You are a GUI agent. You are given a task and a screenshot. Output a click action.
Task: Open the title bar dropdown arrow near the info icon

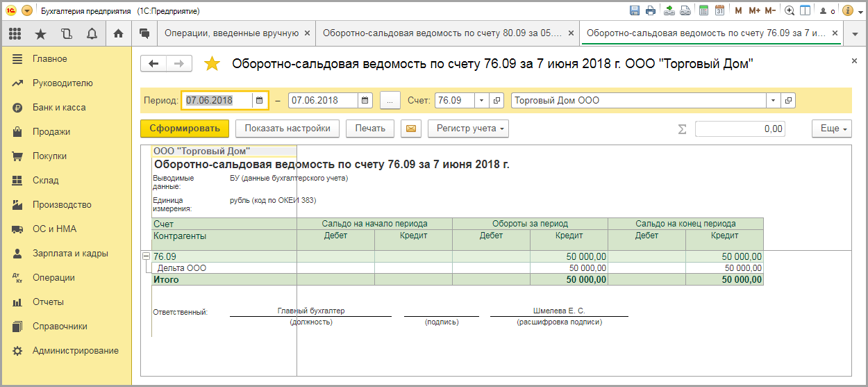[859, 10]
